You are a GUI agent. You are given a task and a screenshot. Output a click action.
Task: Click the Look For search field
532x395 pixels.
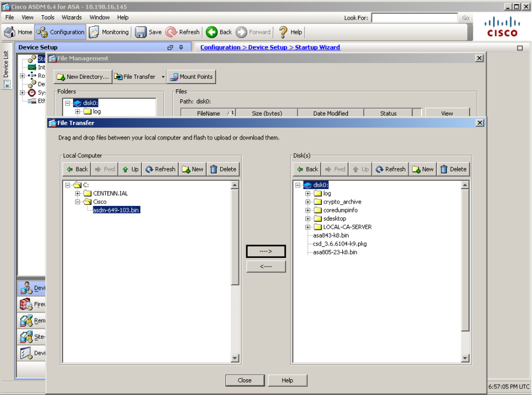[x=414, y=18]
